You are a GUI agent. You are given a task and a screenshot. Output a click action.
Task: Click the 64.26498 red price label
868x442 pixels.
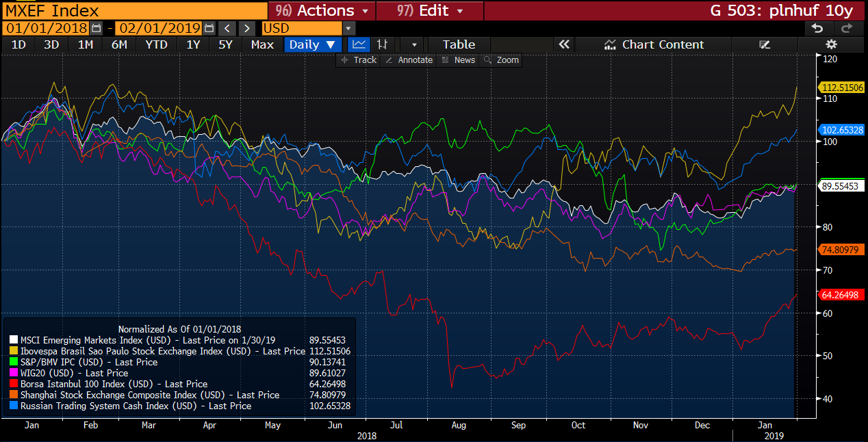point(842,295)
